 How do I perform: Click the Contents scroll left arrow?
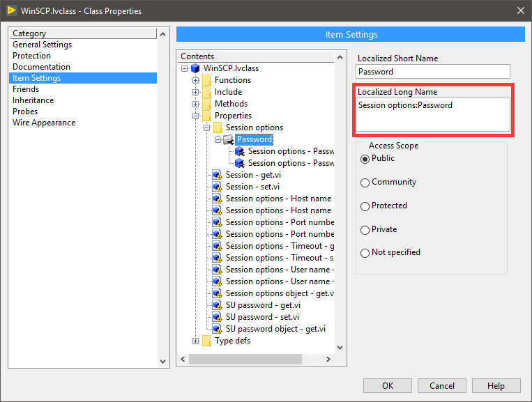click(183, 359)
